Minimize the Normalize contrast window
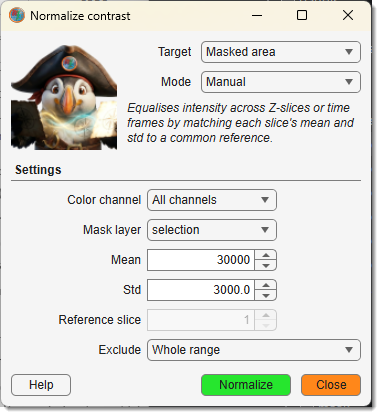The height and width of the screenshot is (416, 381). (257, 15)
